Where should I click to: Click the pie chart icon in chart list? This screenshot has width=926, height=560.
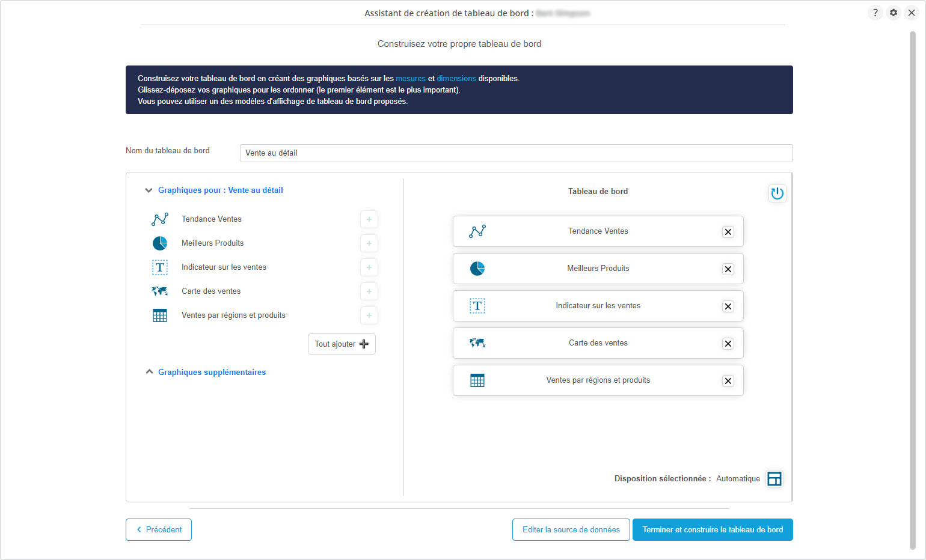click(160, 243)
